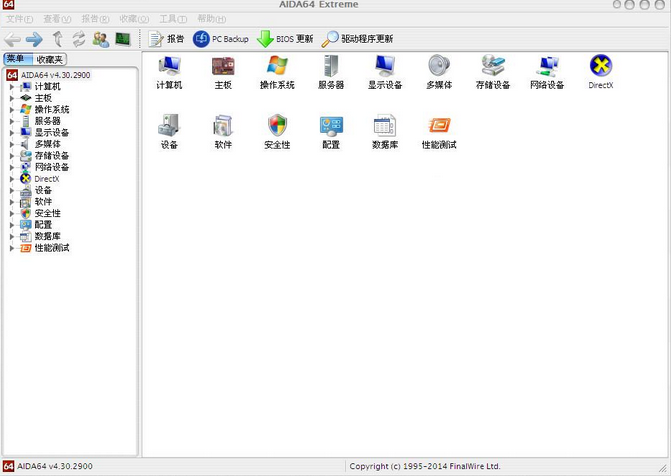Screen dimensions: 671x476
Task: Expand the 主板 tree node arrow
Action: (x=12, y=98)
